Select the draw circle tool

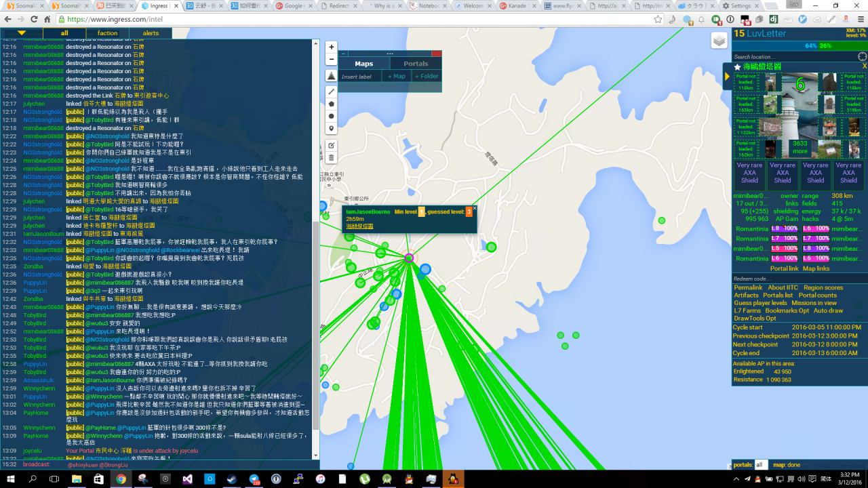[x=332, y=116]
